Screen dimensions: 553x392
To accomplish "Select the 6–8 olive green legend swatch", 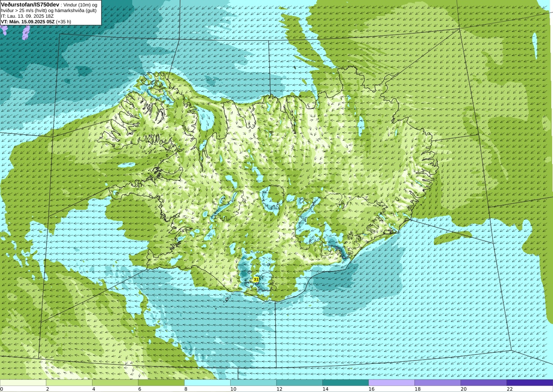I will click(161, 383).
